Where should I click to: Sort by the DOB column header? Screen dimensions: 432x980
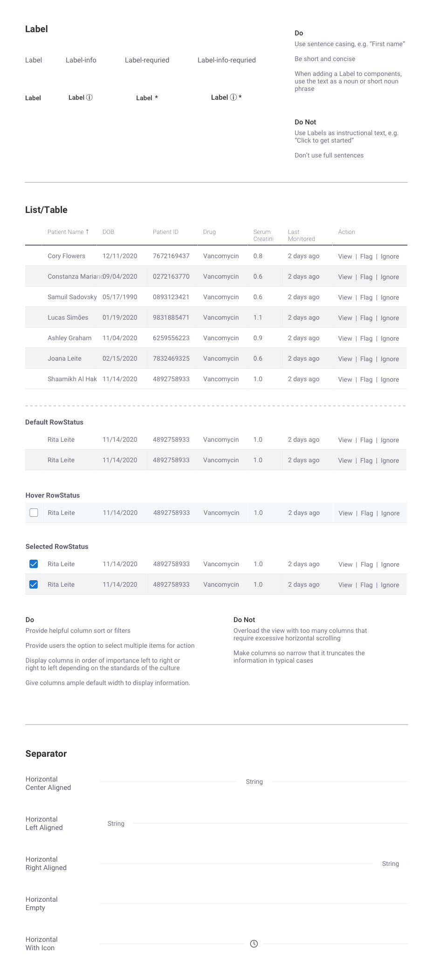click(108, 232)
